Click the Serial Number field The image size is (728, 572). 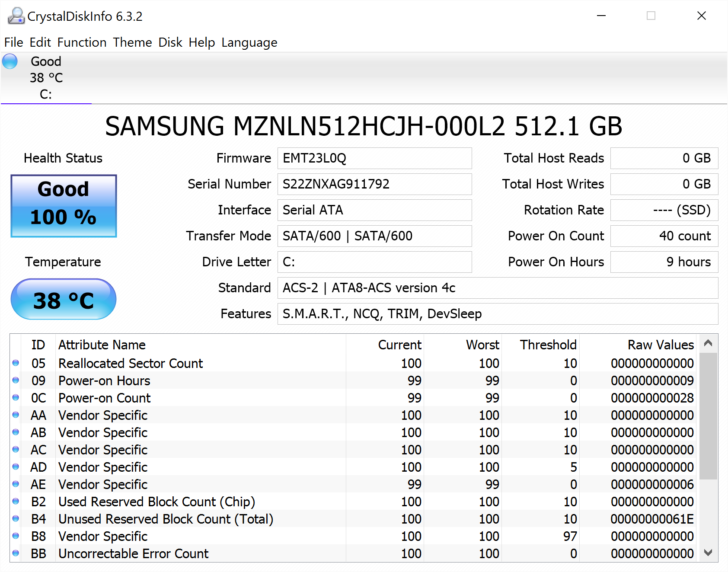click(x=374, y=184)
